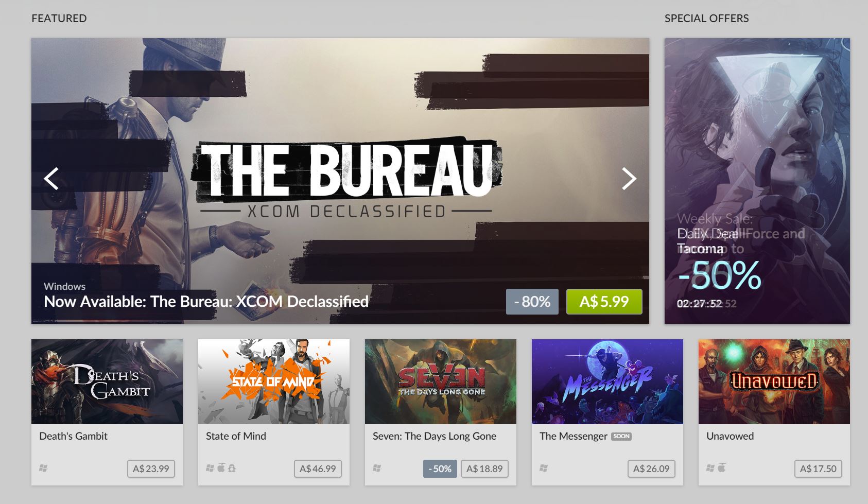Open the Tacoma Daily Deal special offer
Viewport: 868px width, 504px height.
[x=757, y=181]
